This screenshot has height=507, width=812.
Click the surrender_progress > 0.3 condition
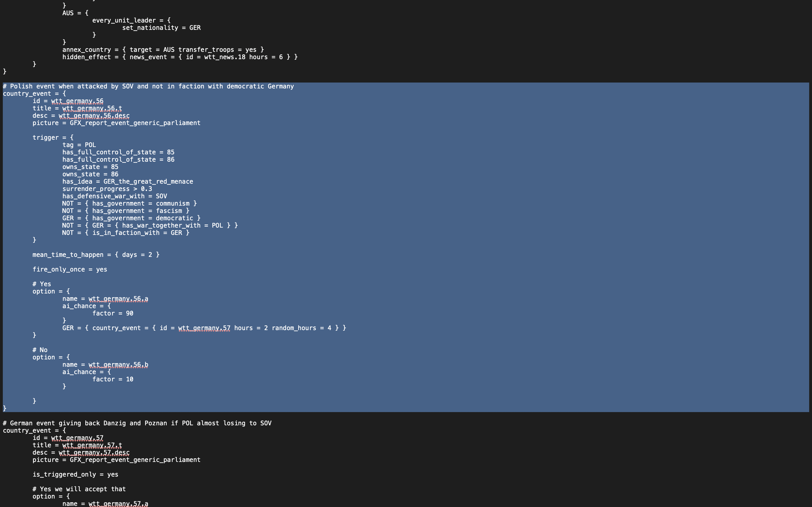coord(107,189)
